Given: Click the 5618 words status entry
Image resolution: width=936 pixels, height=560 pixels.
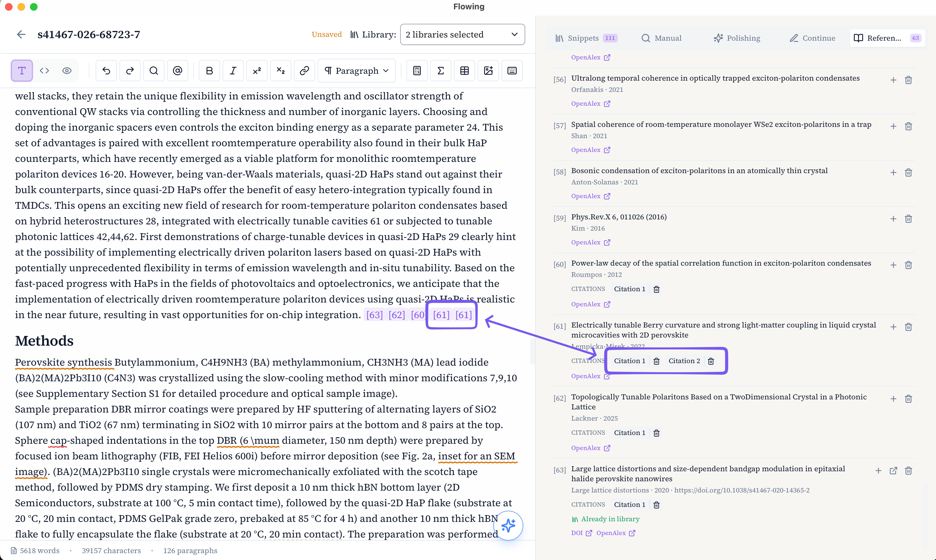Looking at the screenshot, I should click(x=35, y=551).
